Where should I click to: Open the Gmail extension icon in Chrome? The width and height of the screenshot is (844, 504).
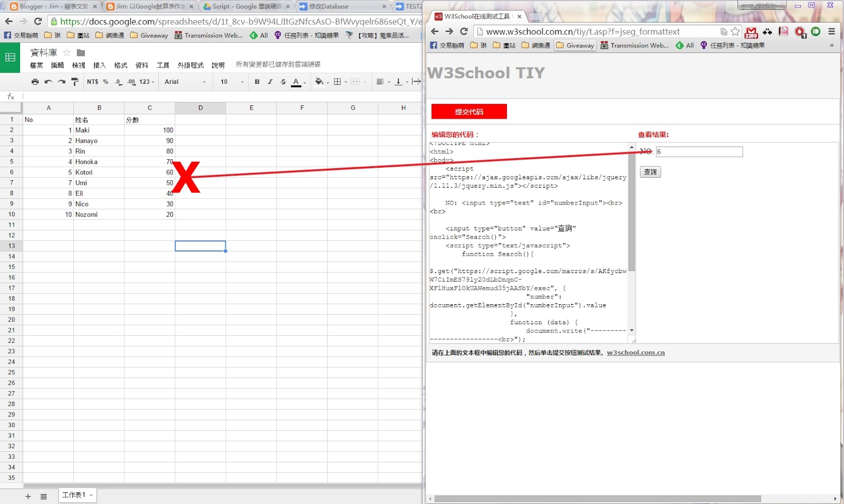[751, 32]
